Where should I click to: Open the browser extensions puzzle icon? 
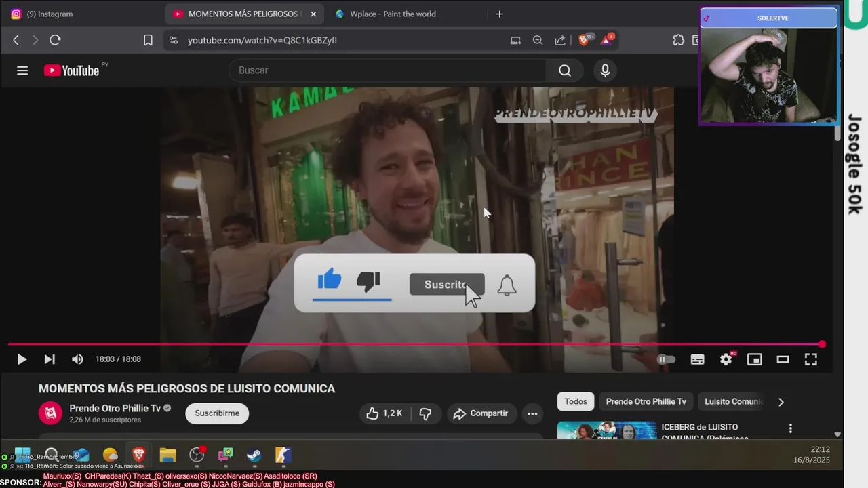coord(678,40)
